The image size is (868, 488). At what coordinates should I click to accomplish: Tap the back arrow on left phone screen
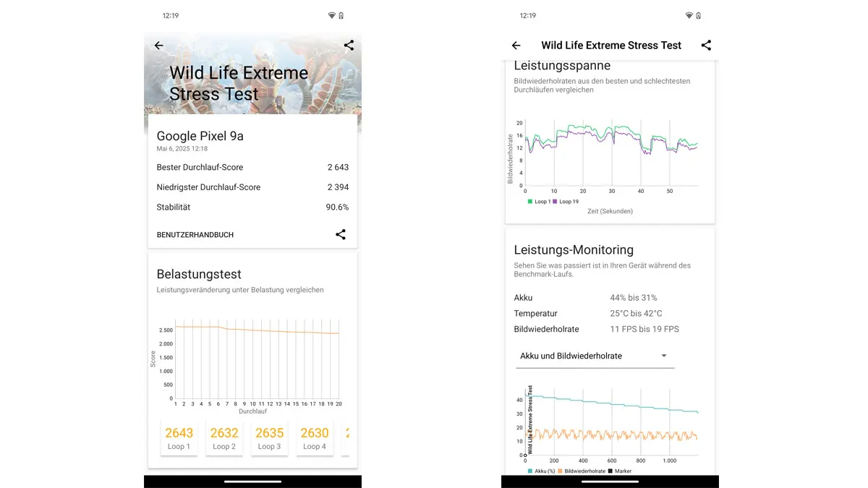pos(159,46)
